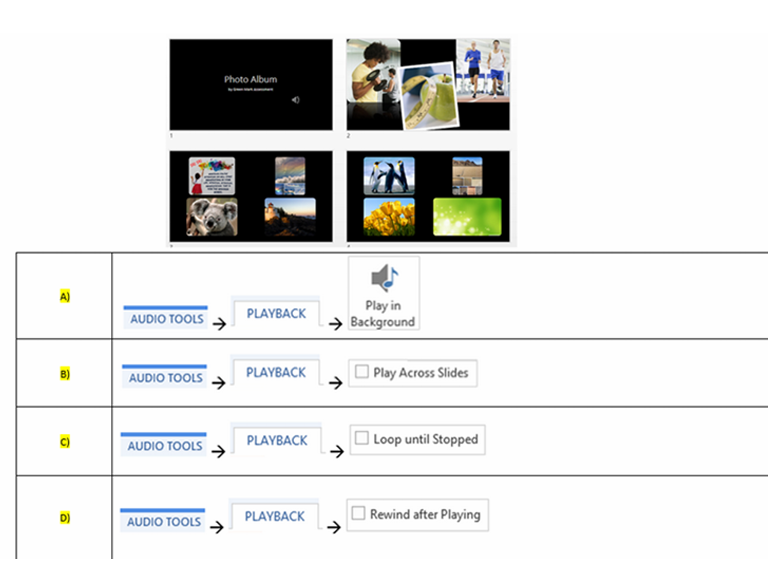Open the PLAYBACK tab in row A
770x561 pixels.
click(x=276, y=313)
